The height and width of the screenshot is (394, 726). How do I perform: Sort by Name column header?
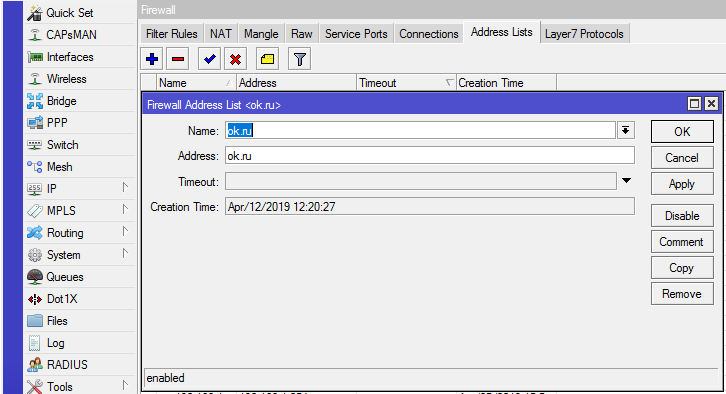196,83
